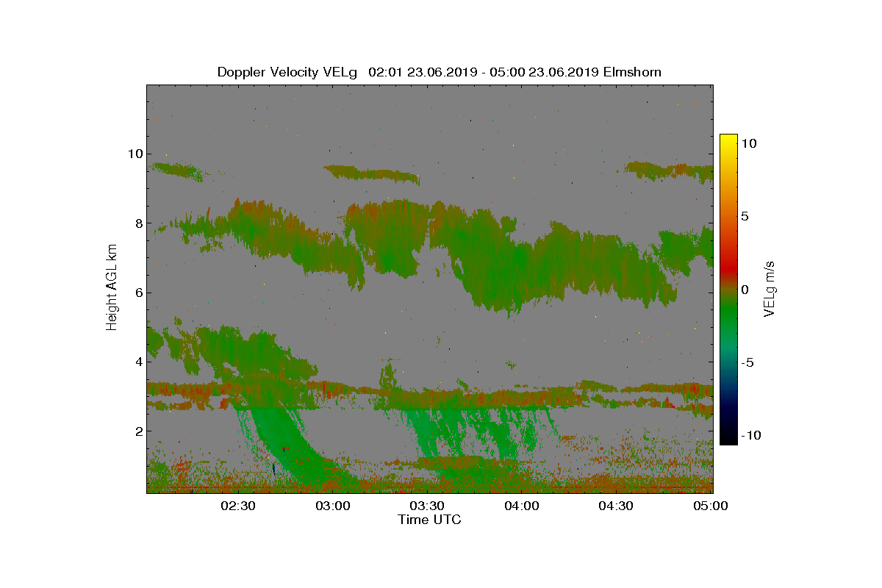Click the '03:30' time tick label
The height and width of the screenshot is (588, 882).
point(427,506)
